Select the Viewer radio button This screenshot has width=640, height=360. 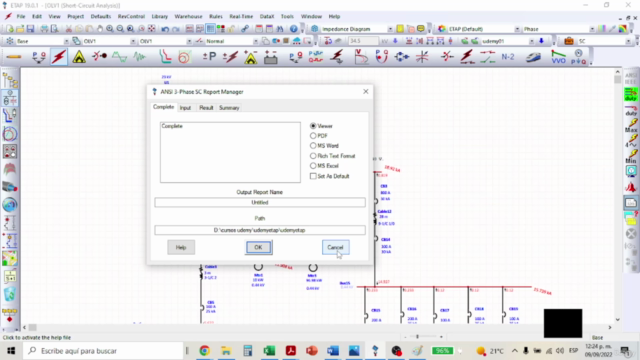tap(313, 126)
